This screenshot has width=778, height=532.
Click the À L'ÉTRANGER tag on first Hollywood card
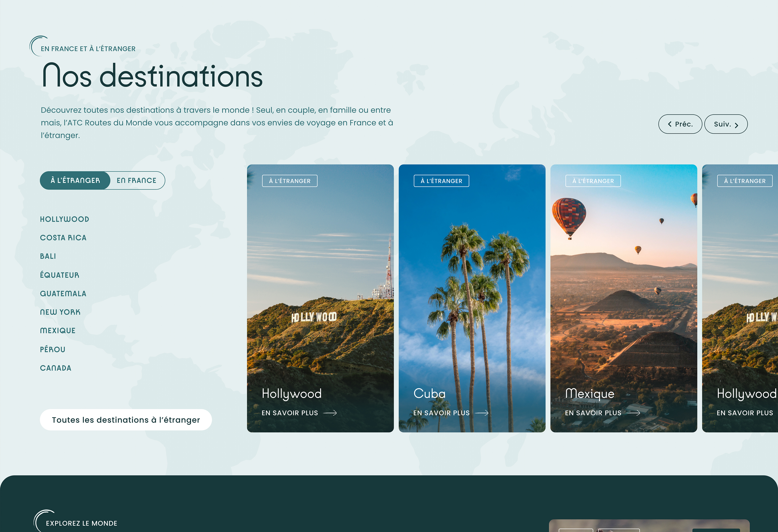coord(290,181)
